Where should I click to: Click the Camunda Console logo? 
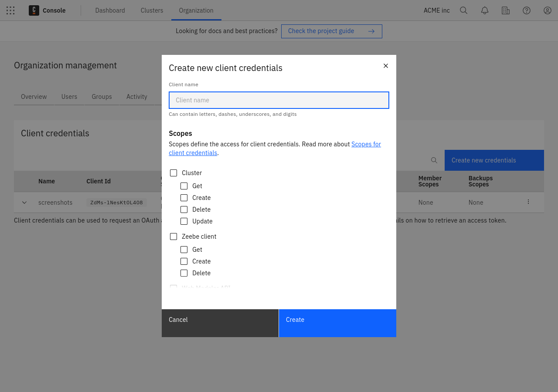coord(34,10)
